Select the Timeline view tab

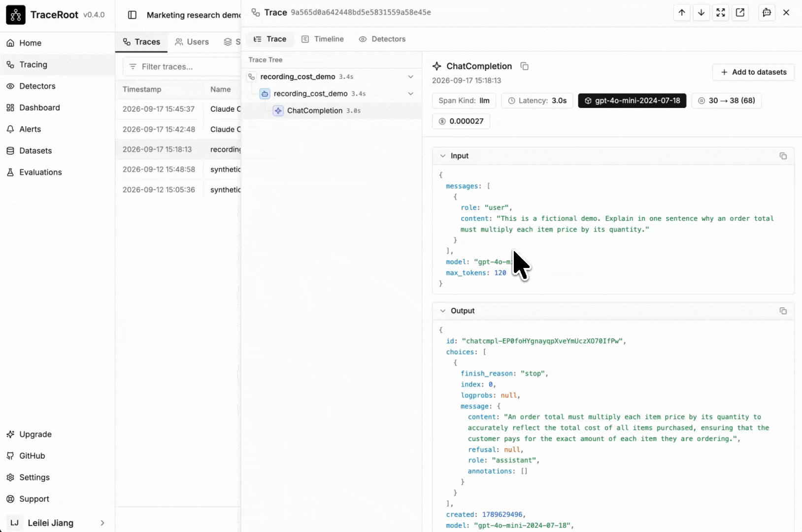(x=323, y=39)
